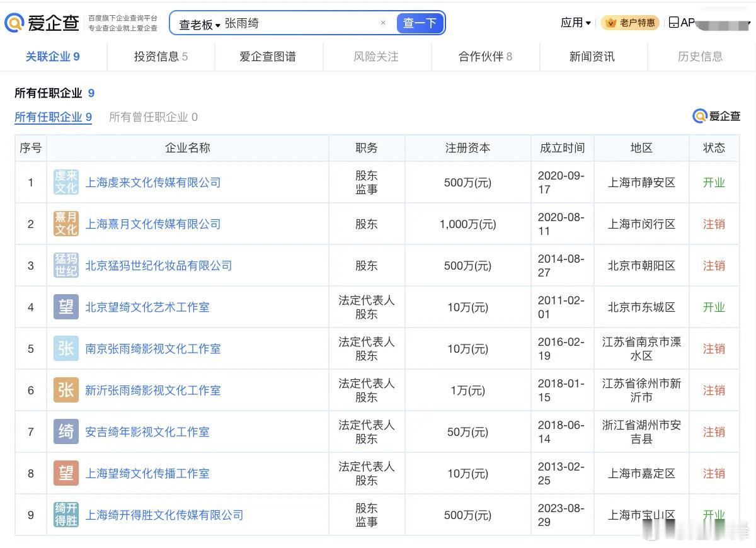Expand the 应用 dropdown menu
The image size is (756, 548).
576,23
